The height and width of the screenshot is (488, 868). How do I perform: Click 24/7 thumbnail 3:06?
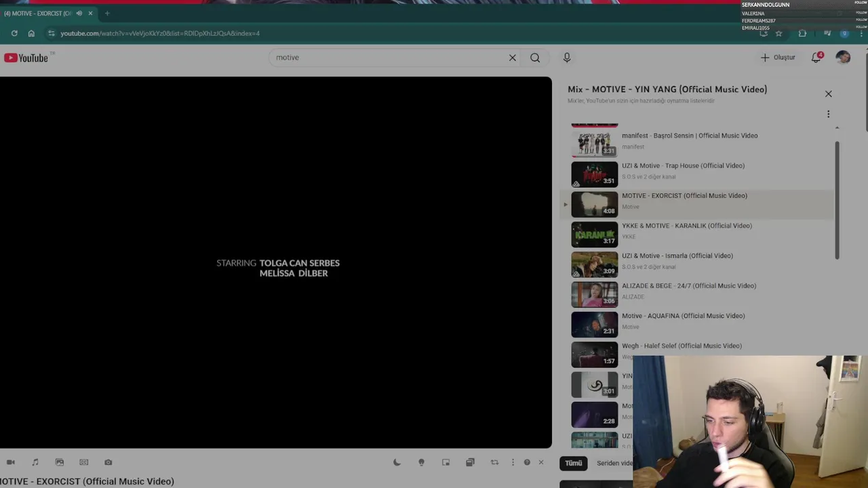click(x=595, y=294)
